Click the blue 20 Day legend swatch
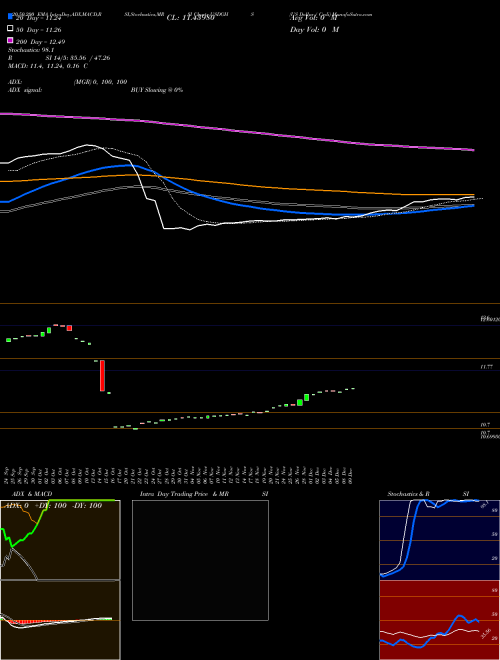Image resolution: width=500 pixels, height=660 pixels. (x=10, y=16)
